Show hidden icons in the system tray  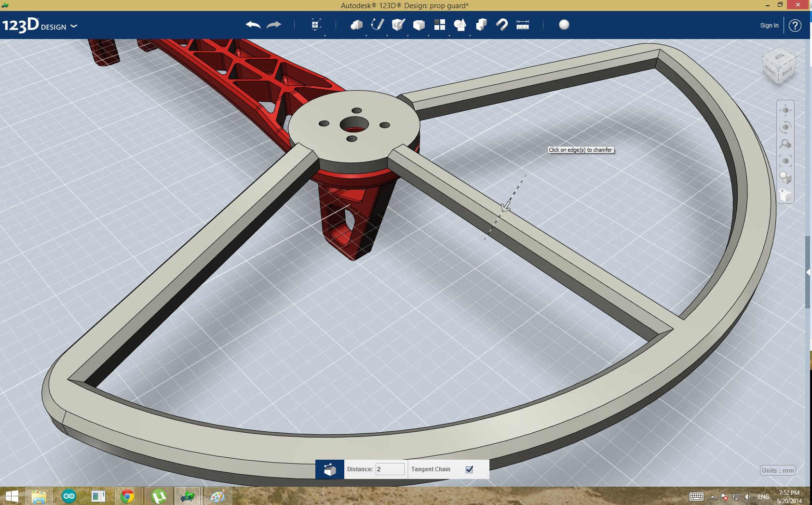coord(712,496)
